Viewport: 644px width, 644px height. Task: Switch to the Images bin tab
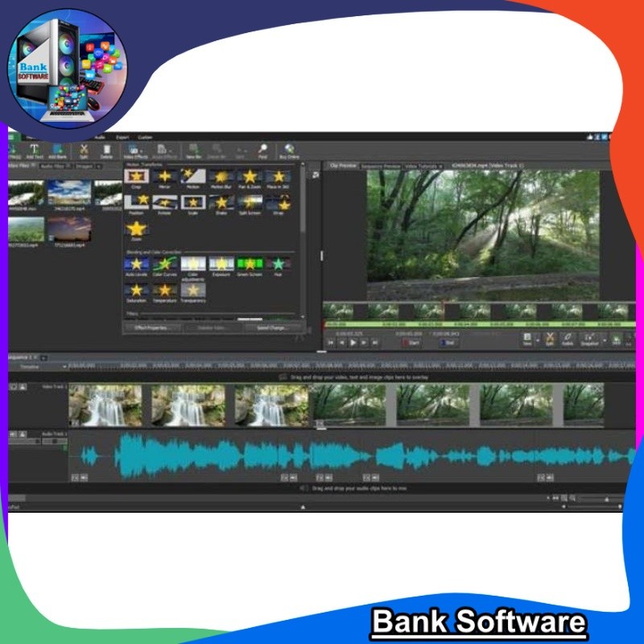tap(86, 166)
